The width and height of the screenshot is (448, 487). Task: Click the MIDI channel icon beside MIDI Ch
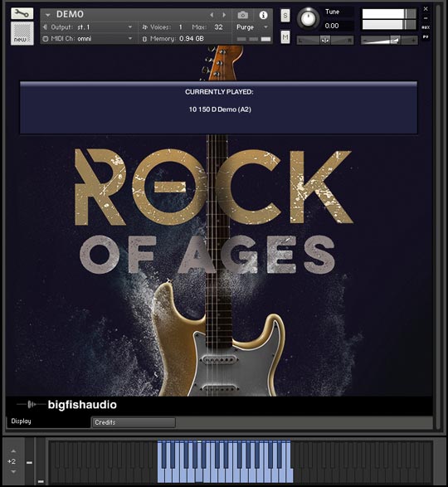pos(46,39)
